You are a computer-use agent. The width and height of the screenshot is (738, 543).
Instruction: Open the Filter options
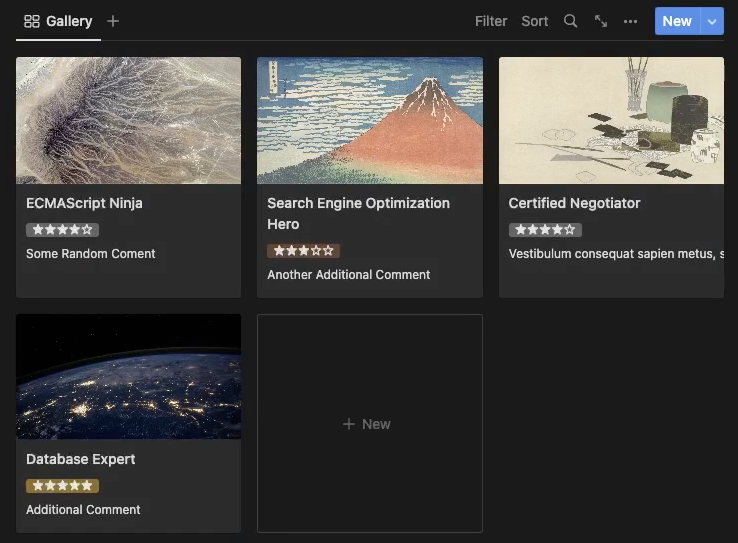[x=491, y=21]
